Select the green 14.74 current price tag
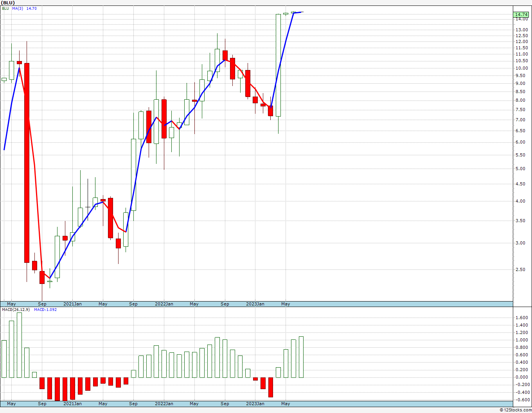This screenshot has width=532, height=413. click(x=521, y=15)
